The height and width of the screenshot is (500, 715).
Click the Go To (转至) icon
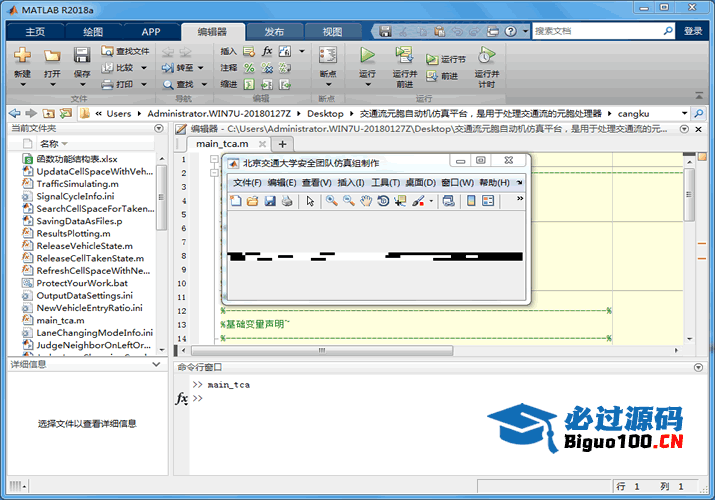click(167, 68)
